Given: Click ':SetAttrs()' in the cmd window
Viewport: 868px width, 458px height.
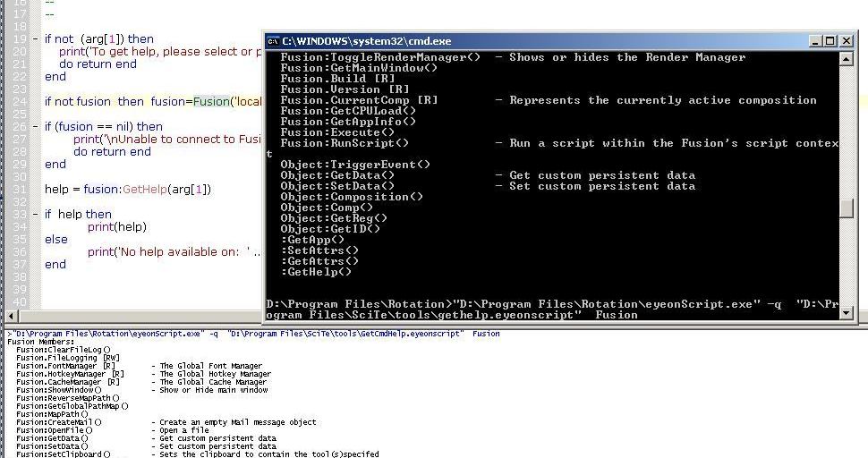Looking at the screenshot, I should click(319, 250).
